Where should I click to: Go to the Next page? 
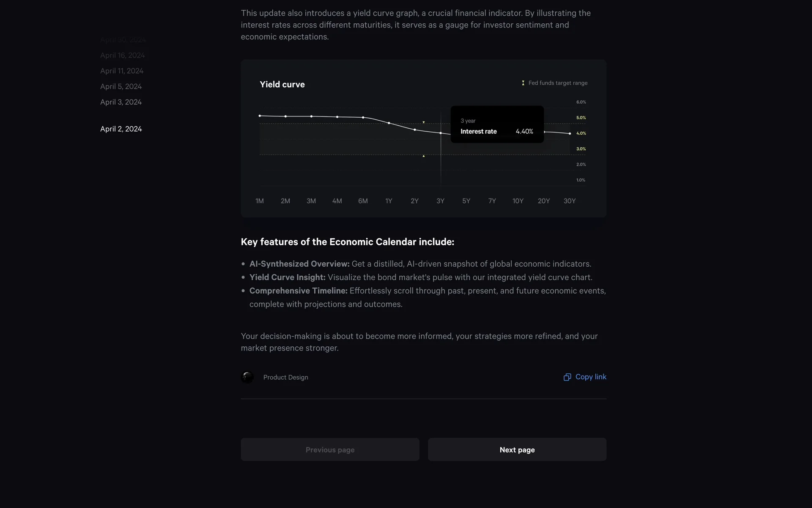517,450
